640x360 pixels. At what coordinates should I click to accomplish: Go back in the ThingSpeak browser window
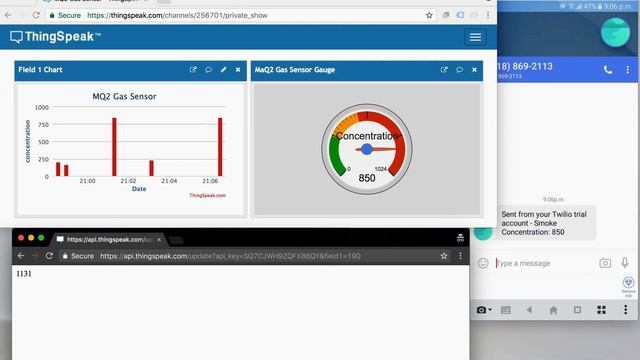(x=8, y=15)
